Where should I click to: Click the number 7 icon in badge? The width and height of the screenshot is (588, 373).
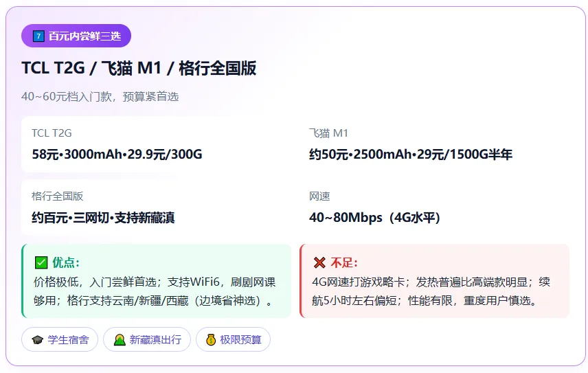[x=38, y=36]
